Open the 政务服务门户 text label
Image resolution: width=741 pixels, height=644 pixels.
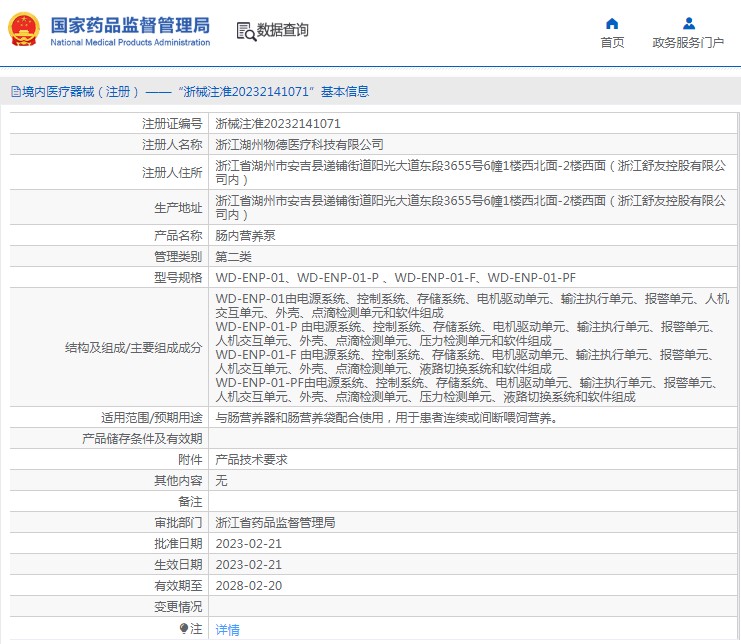pos(688,42)
